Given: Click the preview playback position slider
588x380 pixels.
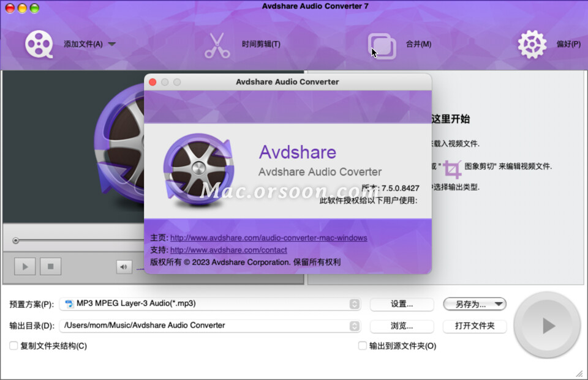Looking at the screenshot, I should tap(16, 240).
